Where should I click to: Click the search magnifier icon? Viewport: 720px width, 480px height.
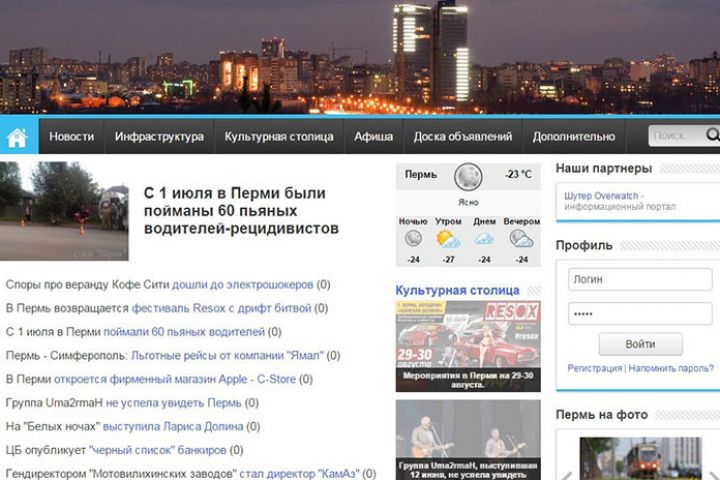click(x=713, y=135)
